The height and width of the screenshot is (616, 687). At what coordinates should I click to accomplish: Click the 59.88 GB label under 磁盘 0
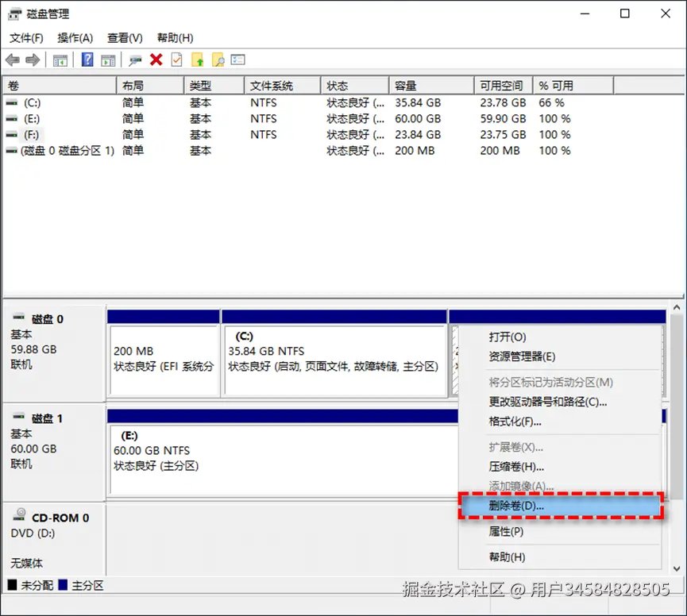click(33, 349)
